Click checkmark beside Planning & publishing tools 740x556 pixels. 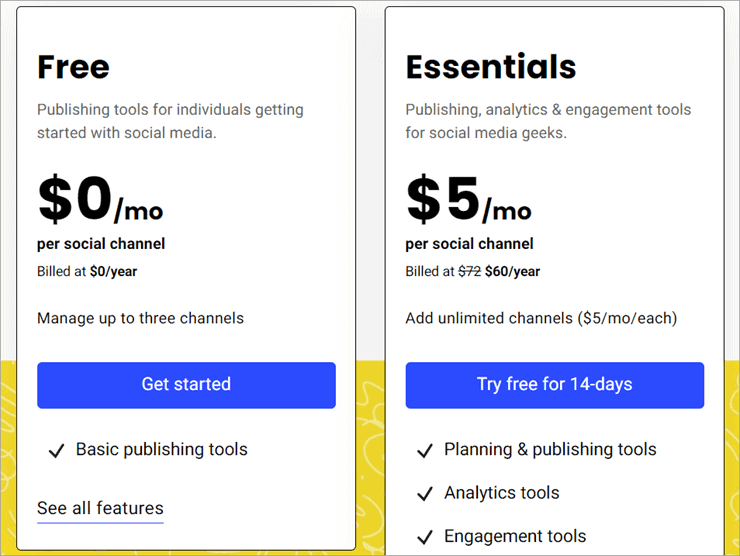424,451
